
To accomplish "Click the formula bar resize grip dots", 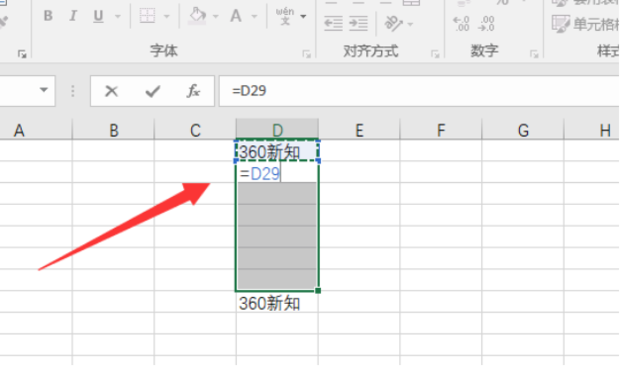I will (x=73, y=91).
